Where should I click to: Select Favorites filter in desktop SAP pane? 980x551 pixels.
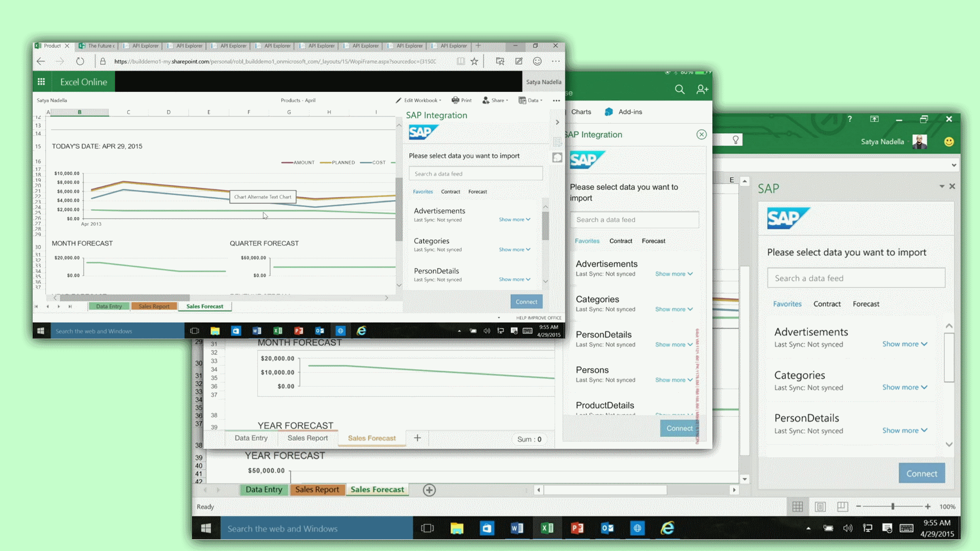(x=787, y=304)
